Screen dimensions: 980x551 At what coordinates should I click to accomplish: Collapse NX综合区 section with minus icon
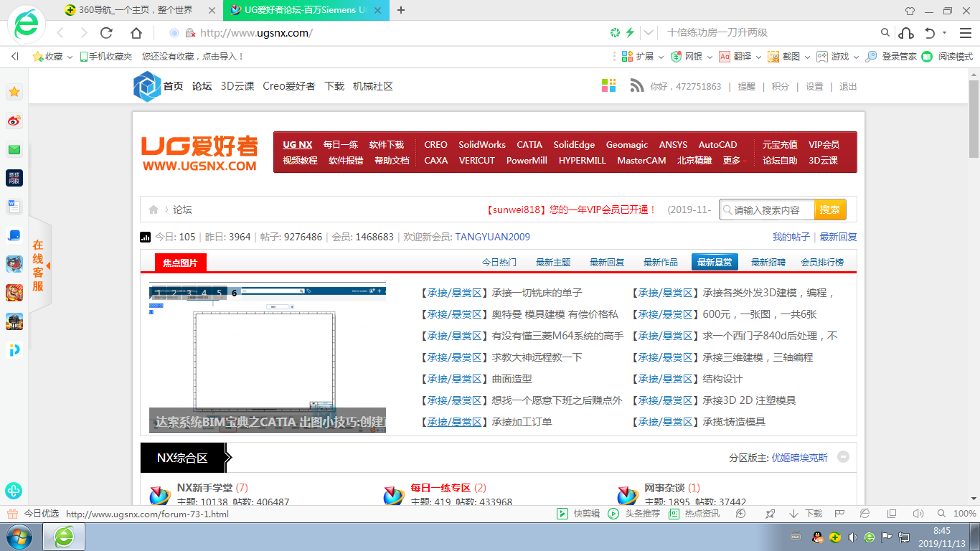coord(843,457)
